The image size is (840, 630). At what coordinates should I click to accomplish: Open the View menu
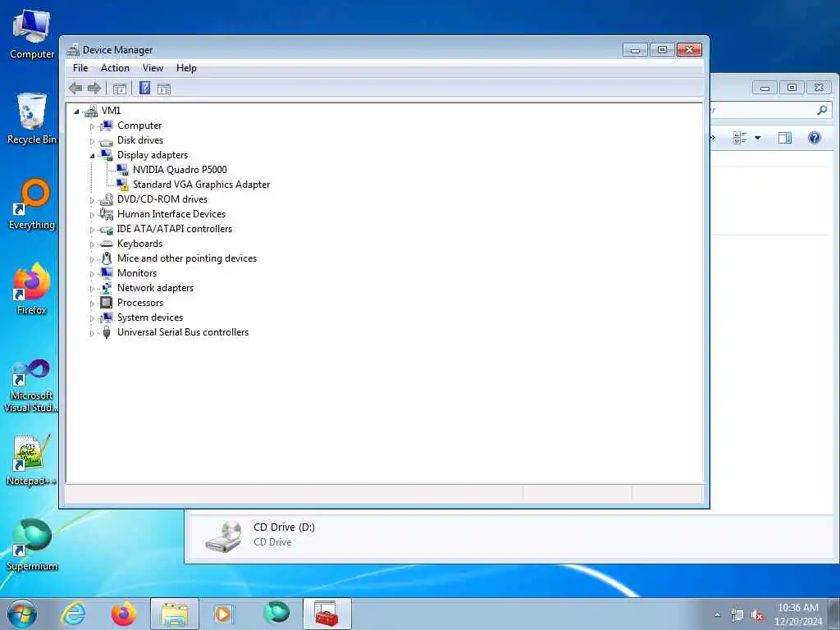(153, 68)
